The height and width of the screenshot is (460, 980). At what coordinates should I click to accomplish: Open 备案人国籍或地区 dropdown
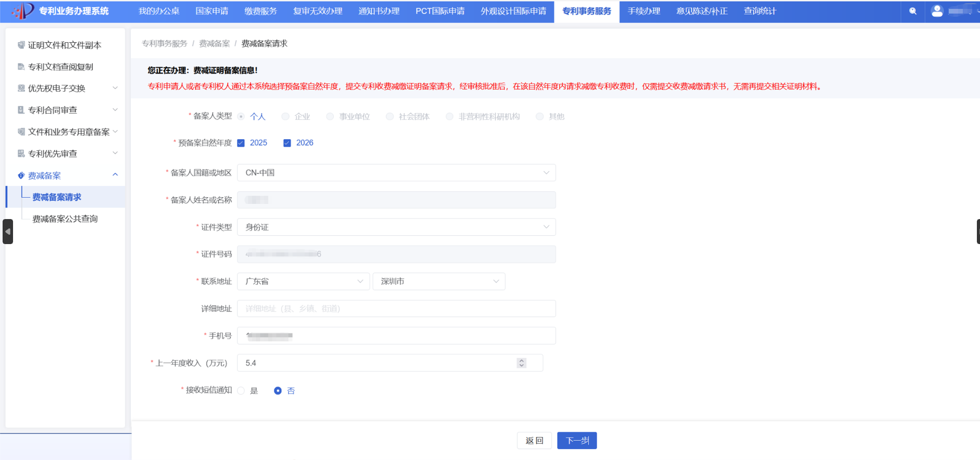[396, 173]
